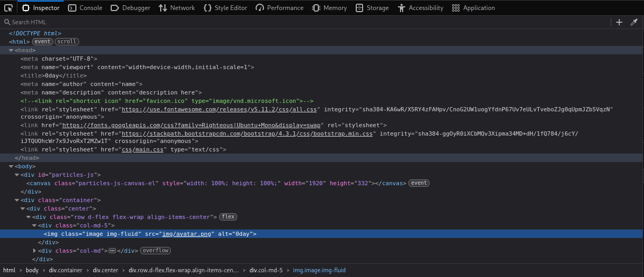Open the Accessibility panel
The image size is (644, 277).
coord(421,8)
